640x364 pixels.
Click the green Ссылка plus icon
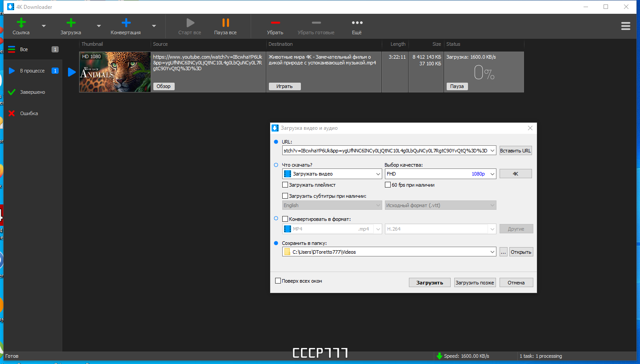pos(21,23)
